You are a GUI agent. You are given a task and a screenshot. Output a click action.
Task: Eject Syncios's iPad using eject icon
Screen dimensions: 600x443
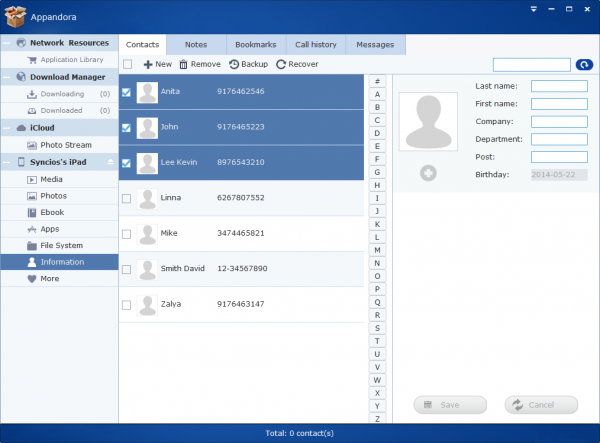(111, 161)
